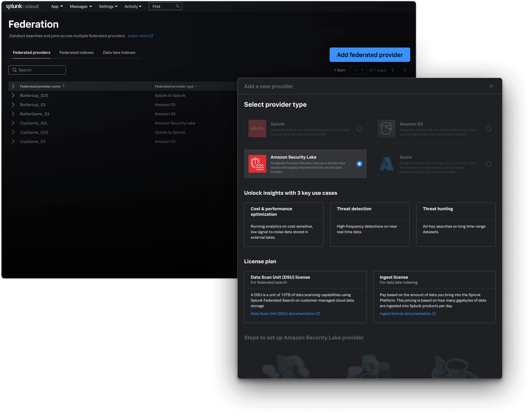Image resolution: width=532 pixels, height=416 pixels.
Task: Click the magnifier icon in Find box
Action: click(x=178, y=6)
